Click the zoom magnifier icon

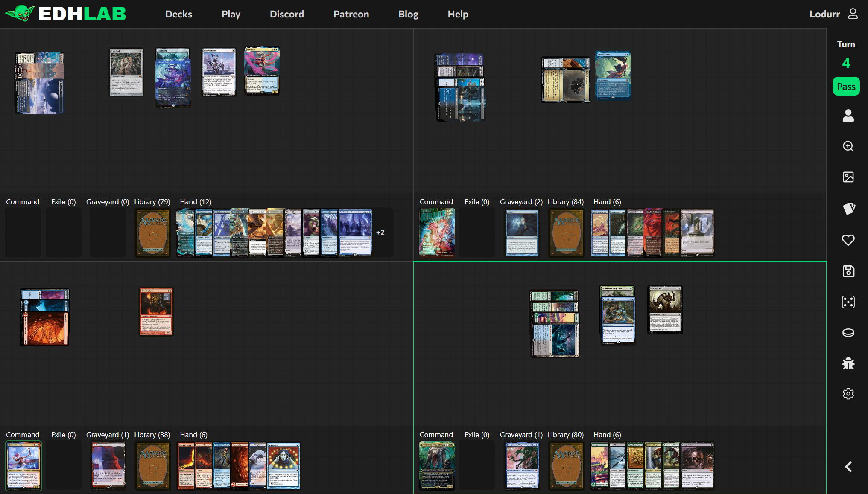[x=848, y=146]
